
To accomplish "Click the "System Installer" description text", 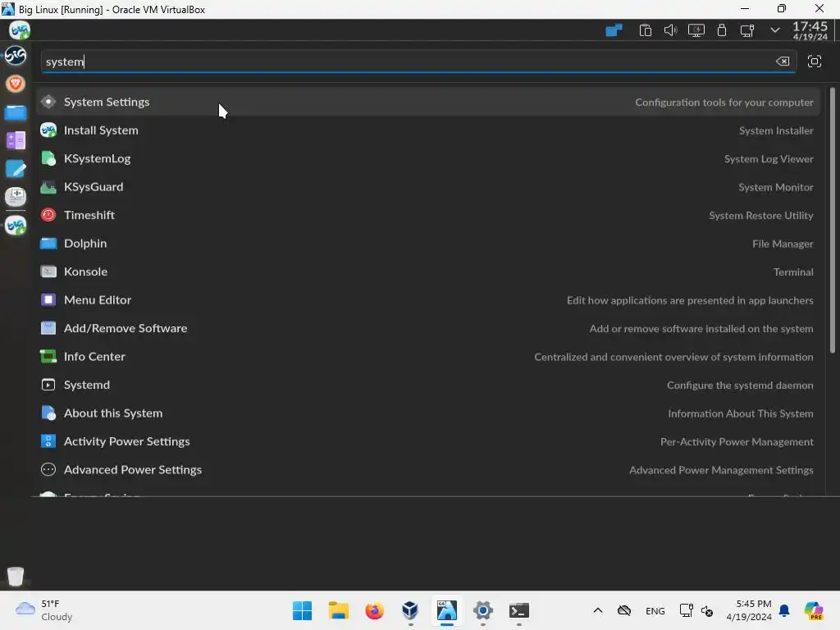I will pos(776,130).
